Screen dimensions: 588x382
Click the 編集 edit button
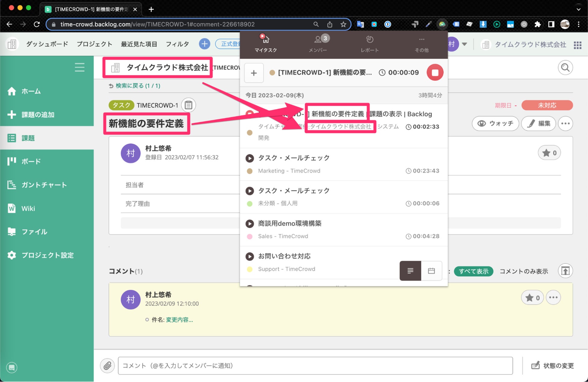click(539, 123)
